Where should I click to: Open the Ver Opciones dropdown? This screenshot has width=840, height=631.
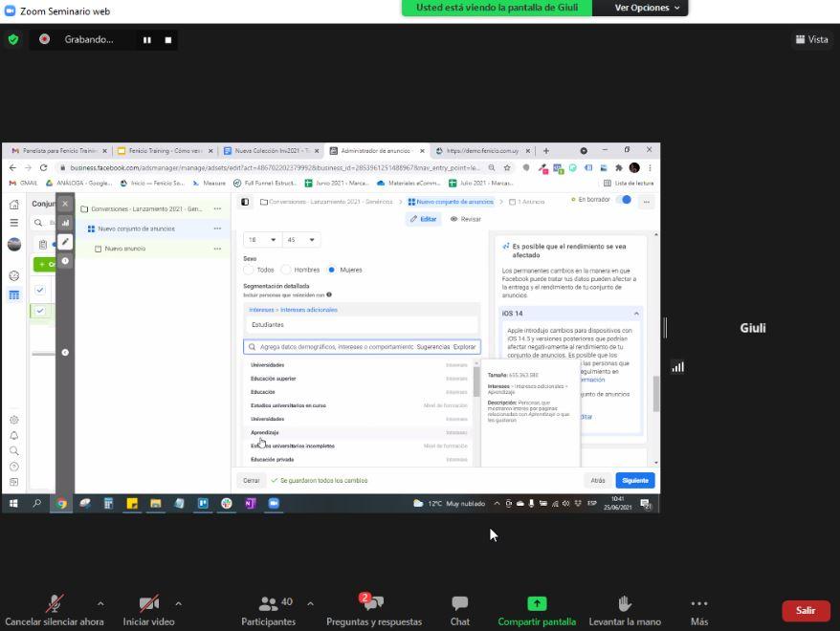pos(647,8)
